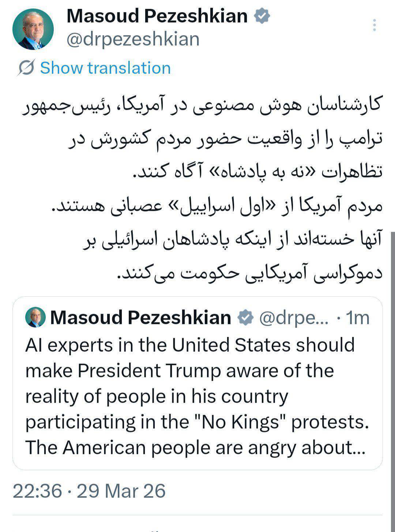Click the quoted tweet's verified badge

245,317
